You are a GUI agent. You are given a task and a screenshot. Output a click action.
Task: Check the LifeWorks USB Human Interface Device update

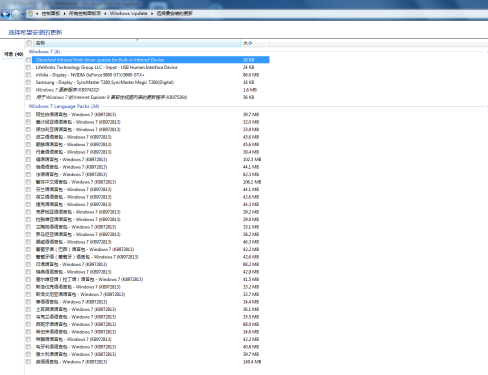(x=28, y=67)
